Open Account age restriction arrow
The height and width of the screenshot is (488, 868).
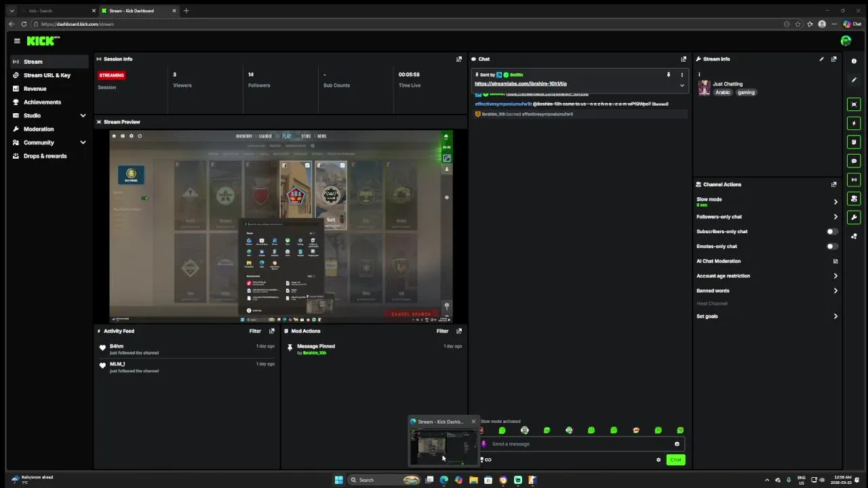tap(835, 276)
